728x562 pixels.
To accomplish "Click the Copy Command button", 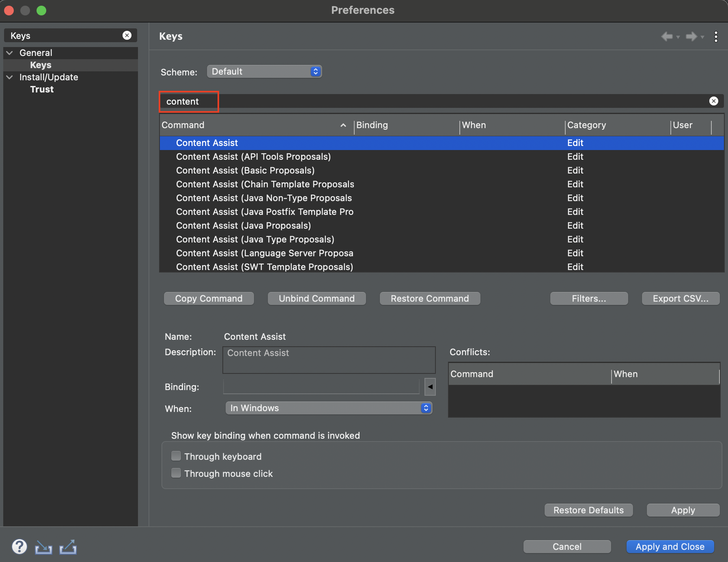I will tap(209, 298).
